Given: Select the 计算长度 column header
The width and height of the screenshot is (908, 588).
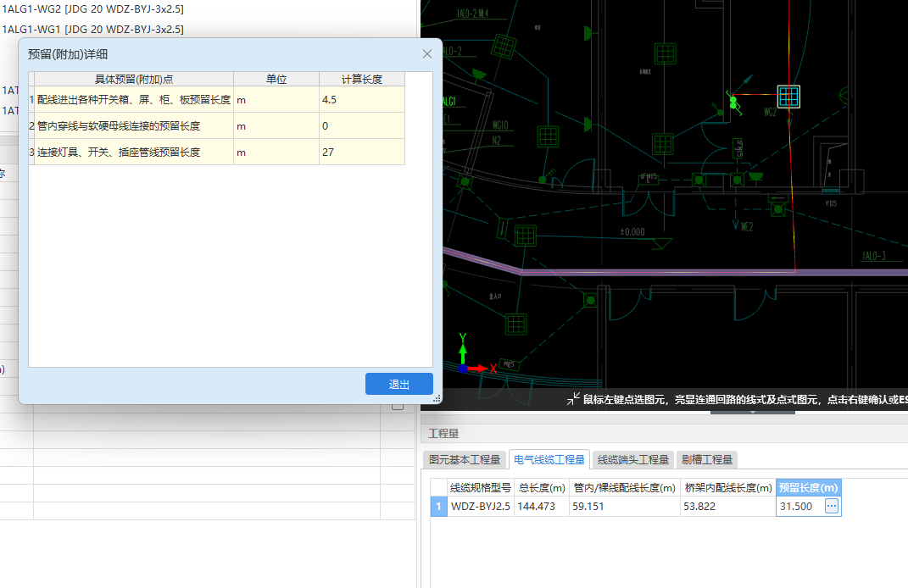Looking at the screenshot, I should [x=362, y=80].
